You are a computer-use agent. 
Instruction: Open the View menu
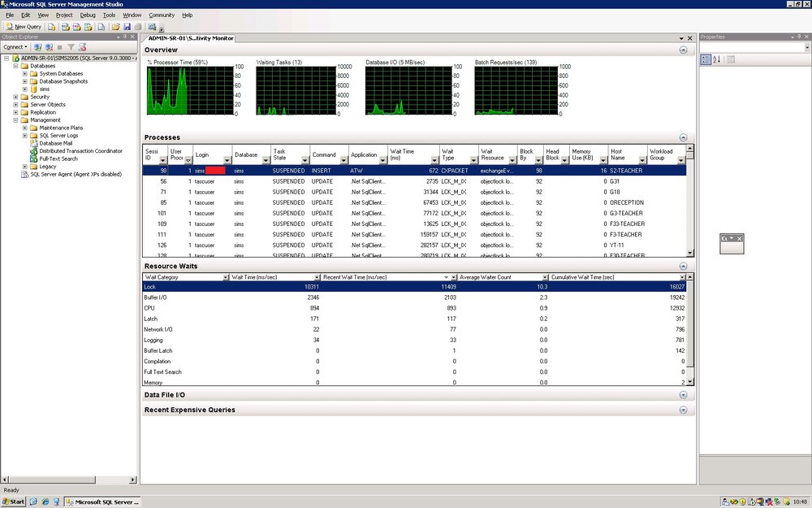(x=43, y=15)
